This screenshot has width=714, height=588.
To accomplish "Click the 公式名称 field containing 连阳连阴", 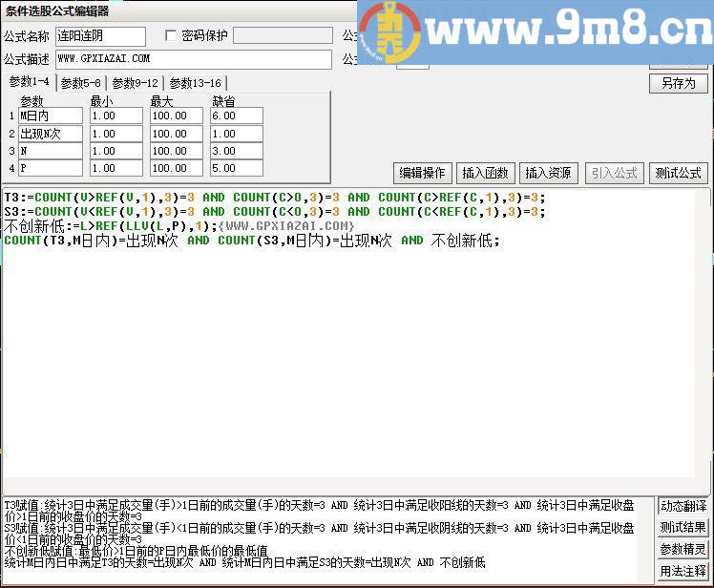I will (x=100, y=36).
